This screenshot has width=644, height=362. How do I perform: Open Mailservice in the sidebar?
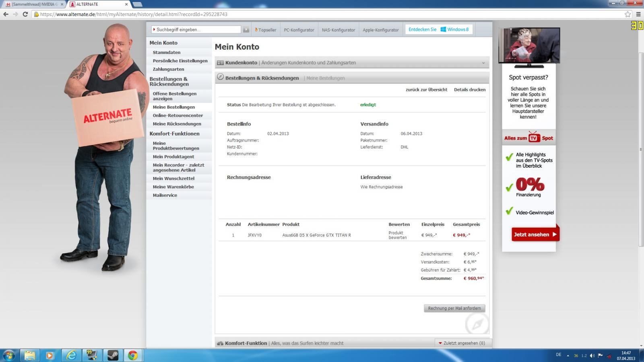coord(165,195)
